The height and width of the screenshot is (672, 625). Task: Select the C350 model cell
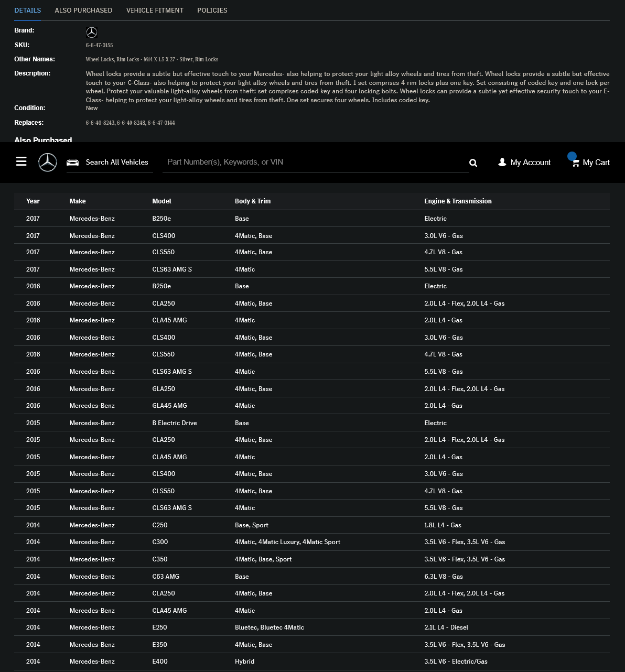tap(160, 559)
